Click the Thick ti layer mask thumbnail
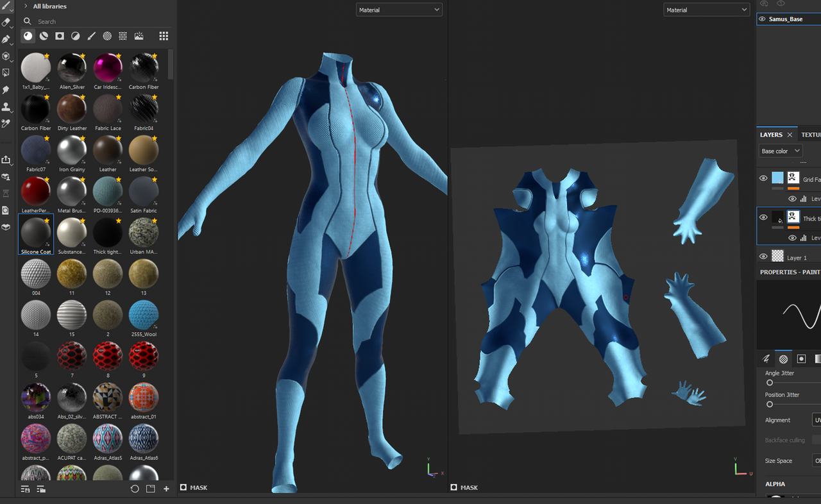Viewport: 821px width, 504px height. [x=793, y=217]
